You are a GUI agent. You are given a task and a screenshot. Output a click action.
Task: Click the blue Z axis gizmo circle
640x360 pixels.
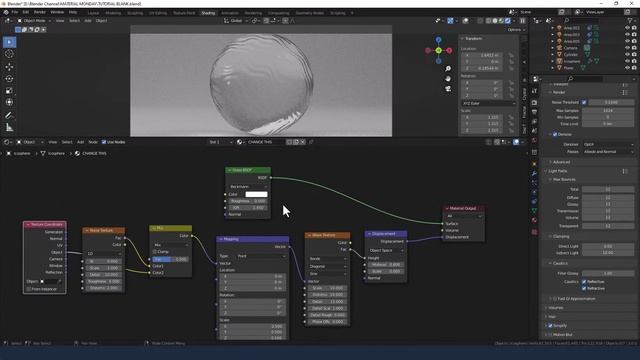438,40
